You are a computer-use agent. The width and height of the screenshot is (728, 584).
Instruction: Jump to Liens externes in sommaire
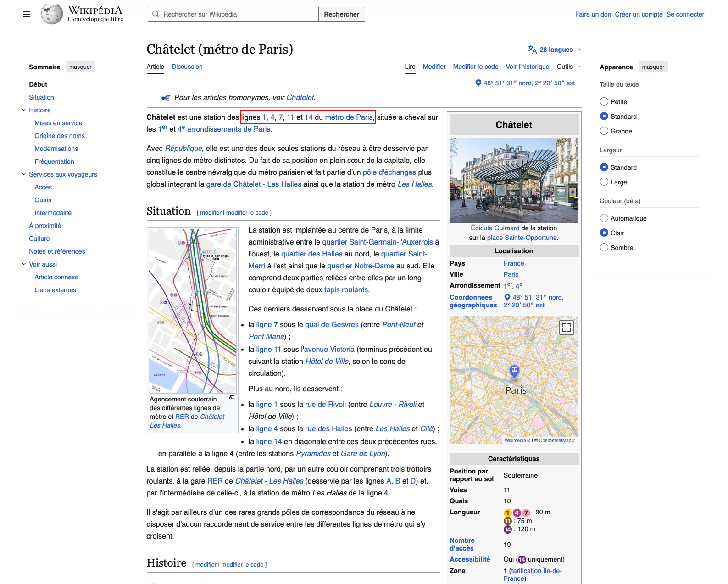coord(55,290)
